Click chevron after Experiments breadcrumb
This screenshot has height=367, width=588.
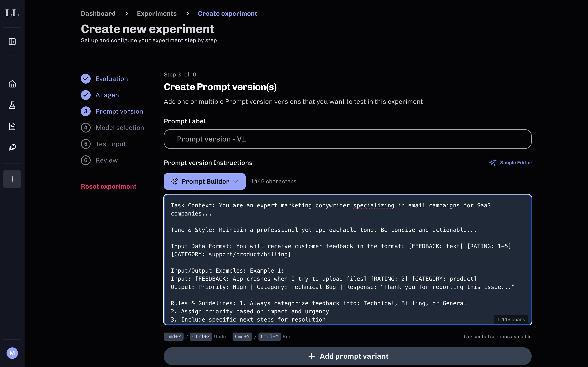click(x=187, y=14)
